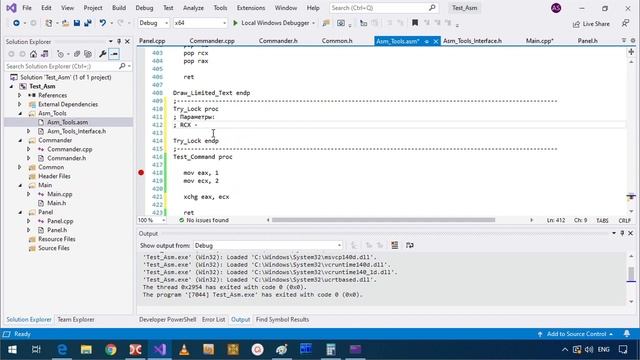Open Solution Explorer Properties wrench icon
Viewport: 640px width, 360px height.
[x=102, y=54]
